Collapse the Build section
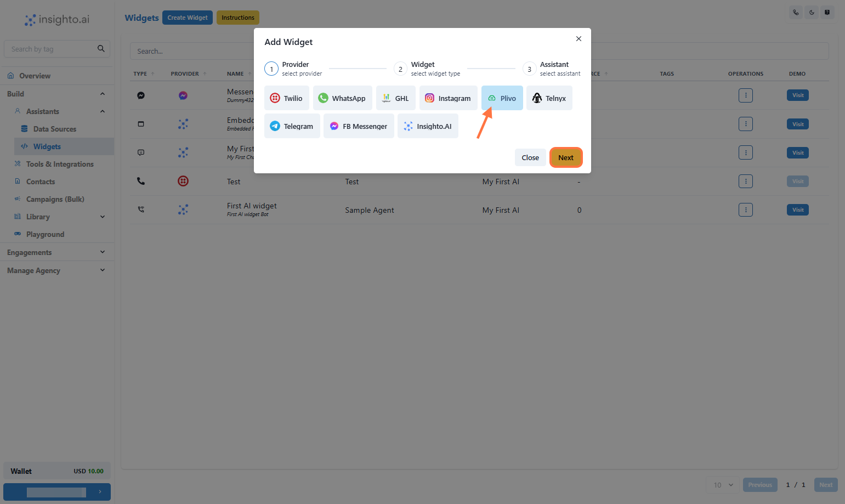This screenshot has height=504, width=845. pos(57,94)
